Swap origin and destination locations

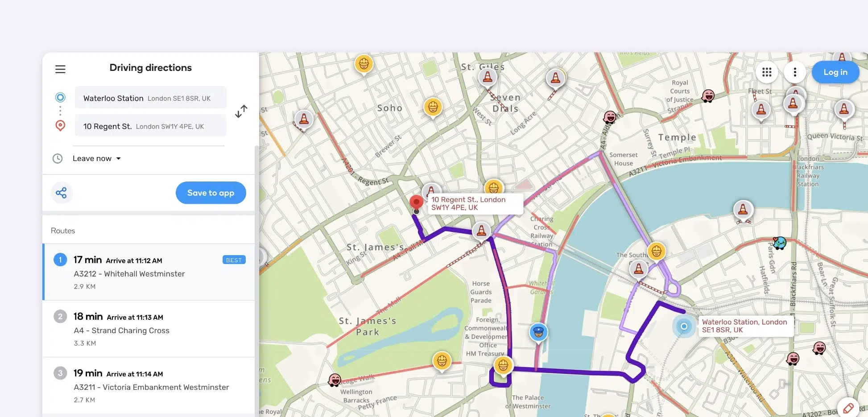click(x=241, y=111)
